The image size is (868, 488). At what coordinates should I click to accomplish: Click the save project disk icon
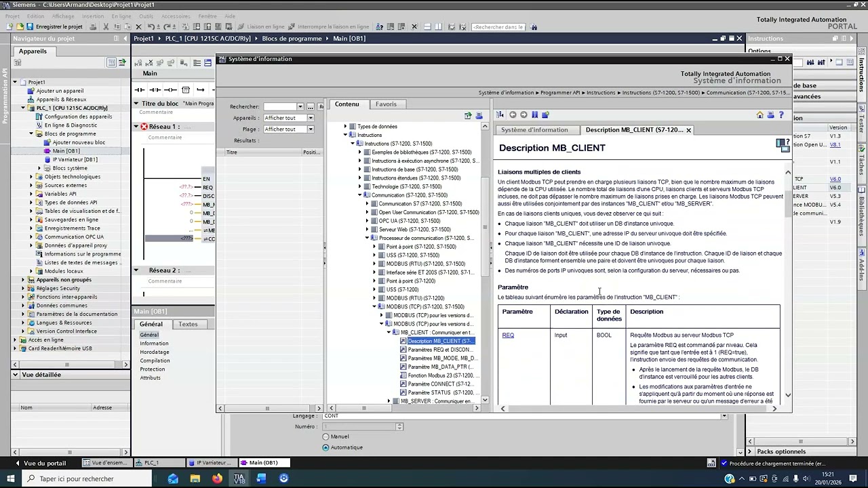(29, 26)
